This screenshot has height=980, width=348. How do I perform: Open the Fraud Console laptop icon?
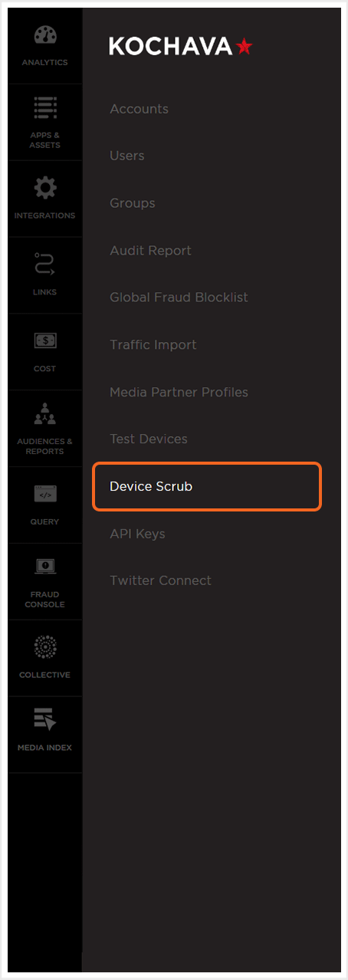point(44,567)
